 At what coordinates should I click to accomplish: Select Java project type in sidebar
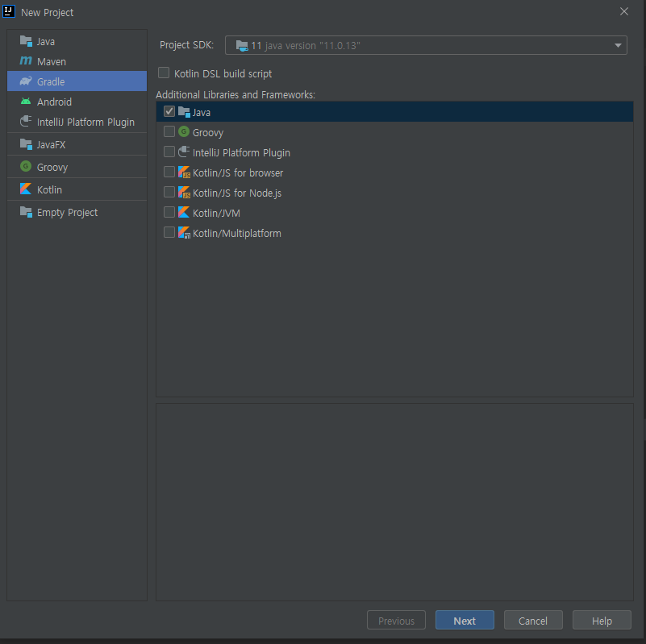(77, 41)
